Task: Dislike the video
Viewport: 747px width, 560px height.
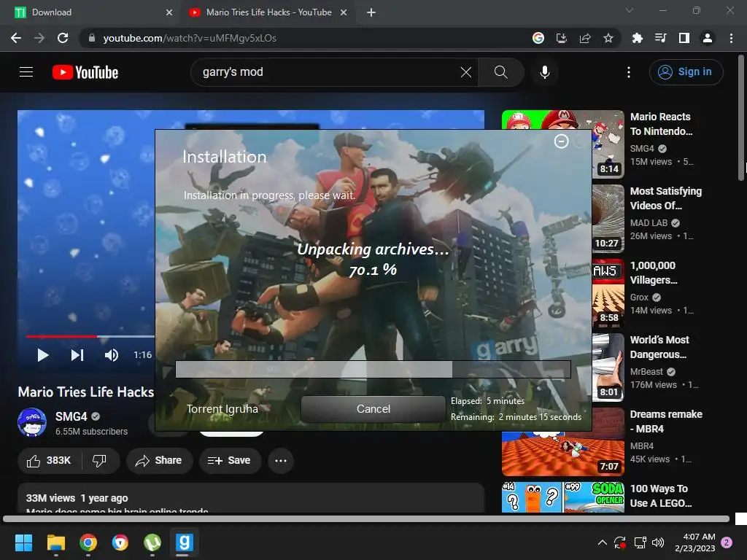Action: pos(99,461)
